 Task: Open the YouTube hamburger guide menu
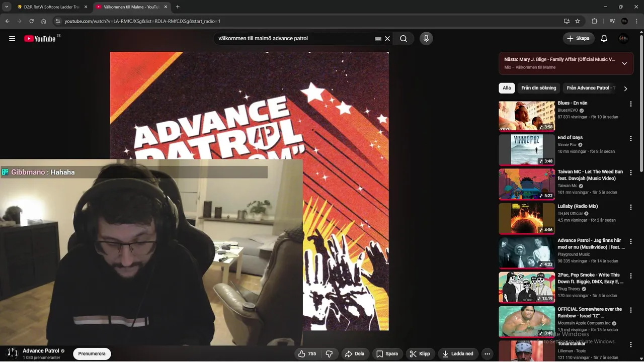point(12,39)
